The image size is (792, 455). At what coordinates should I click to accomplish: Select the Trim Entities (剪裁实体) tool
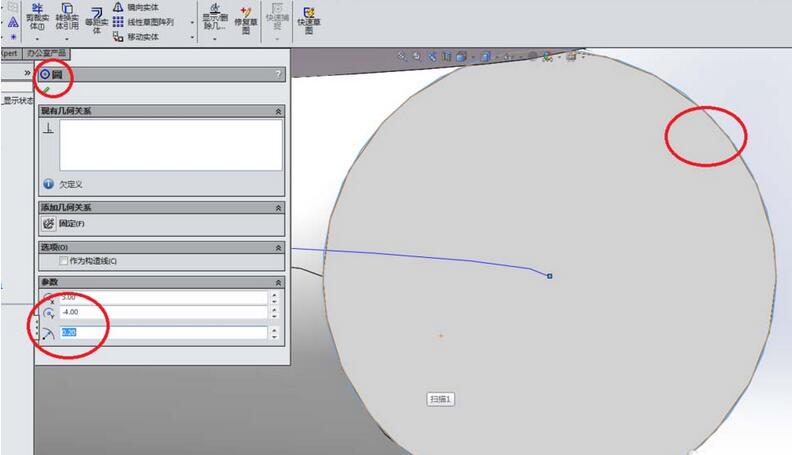click(x=37, y=16)
